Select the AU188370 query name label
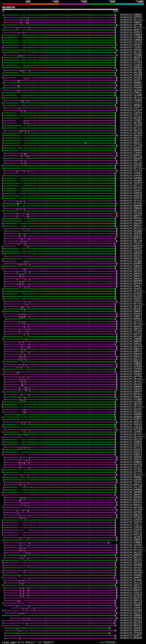The width and height of the screenshot is (146, 644). pos(8,8)
